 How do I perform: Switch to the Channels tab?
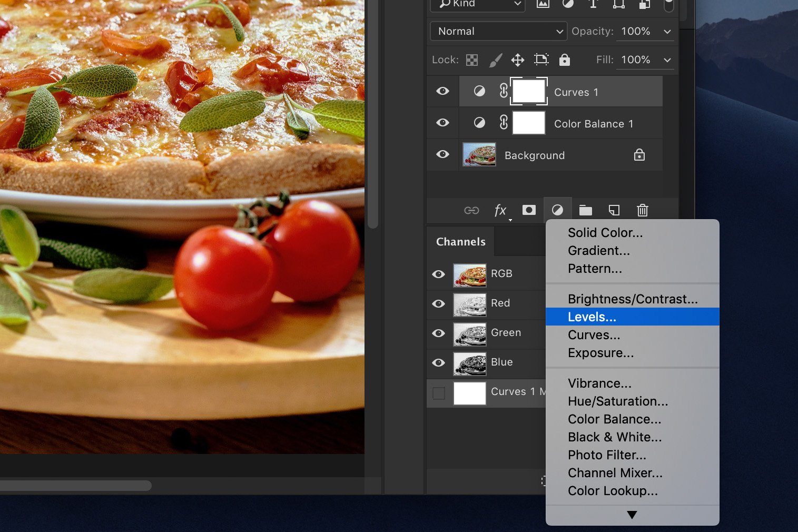(x=460, y=241)
